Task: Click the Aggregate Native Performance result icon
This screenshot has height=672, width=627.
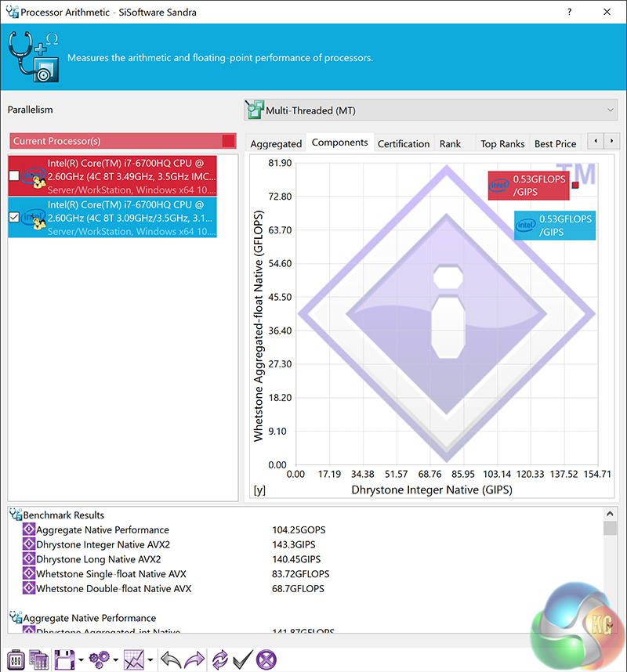Action: (x=29, y=529)
